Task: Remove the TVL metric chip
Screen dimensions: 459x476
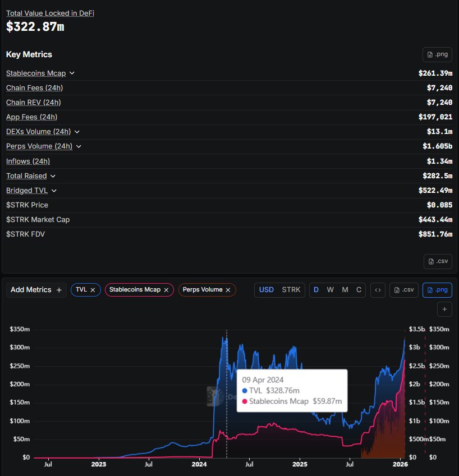Action: click(x=93, y=290)
